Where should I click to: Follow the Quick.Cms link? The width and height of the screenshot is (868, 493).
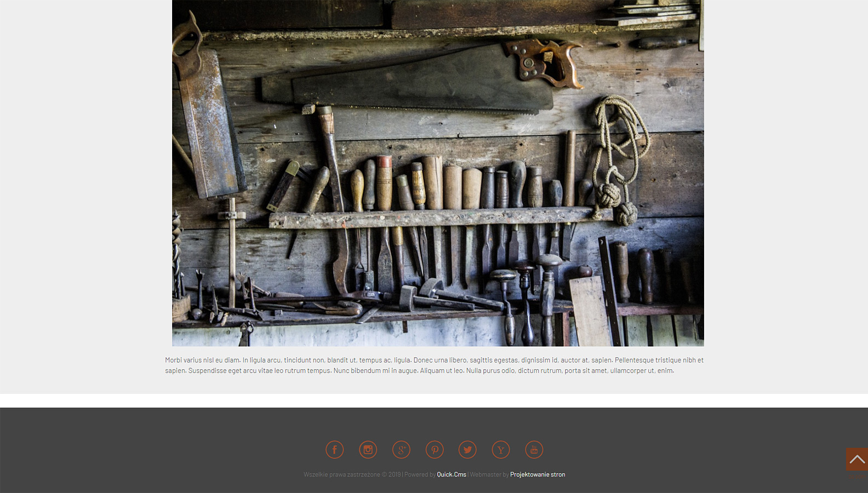point(452,474)
